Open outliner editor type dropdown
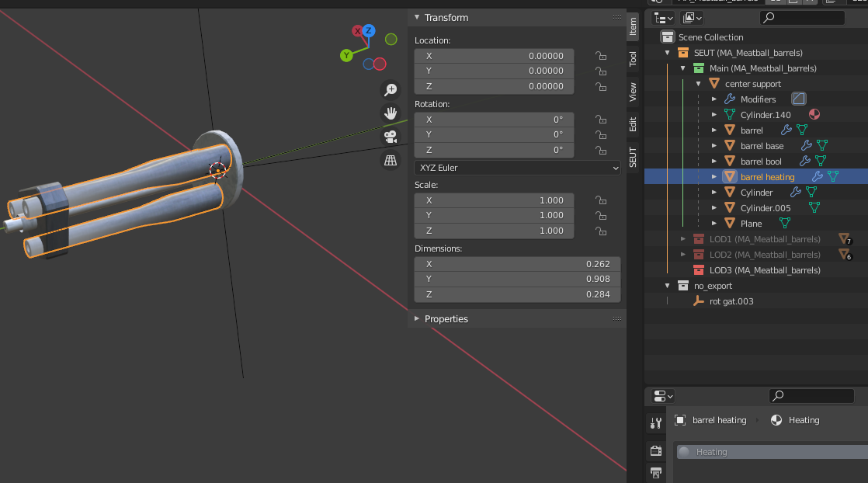Image resolution: width=868 pixels, height=483 pixels. [x=662, y=19]
